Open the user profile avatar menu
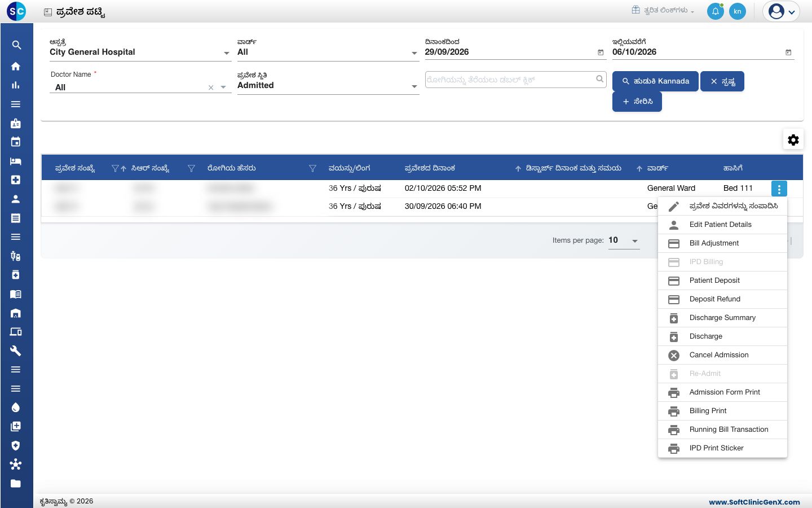The height and width of the screenshot is (508, 812). click(781, 11)
